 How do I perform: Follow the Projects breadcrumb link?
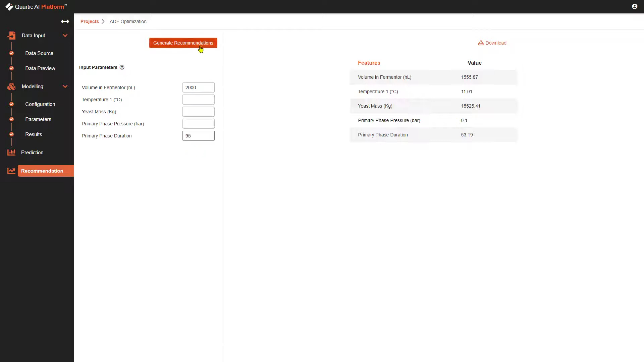click(x=90, y=21)
